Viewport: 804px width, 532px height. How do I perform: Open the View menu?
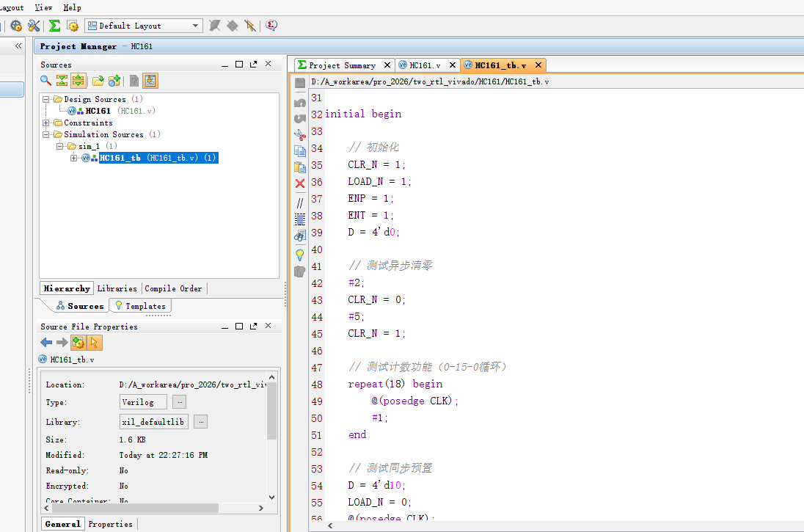[43, 7]
